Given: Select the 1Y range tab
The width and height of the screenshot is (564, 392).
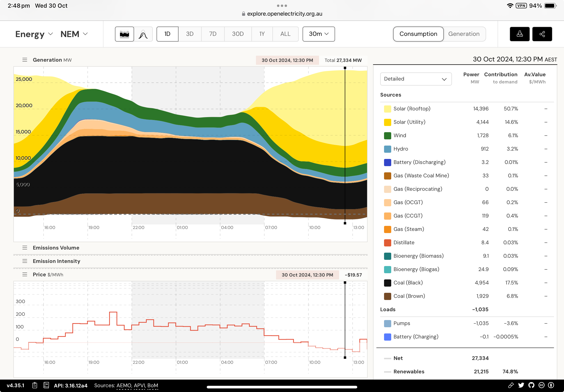Looking at the screenshot, I should point(262,34).
